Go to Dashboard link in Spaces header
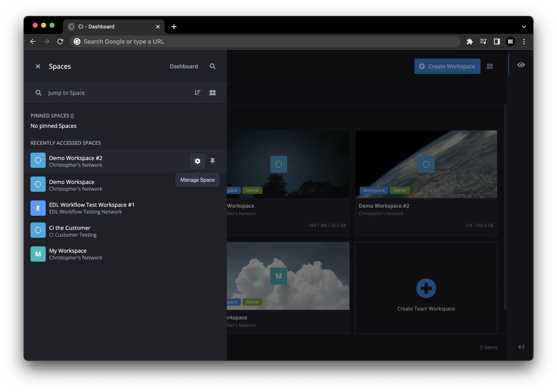 [x=184, y=66]
